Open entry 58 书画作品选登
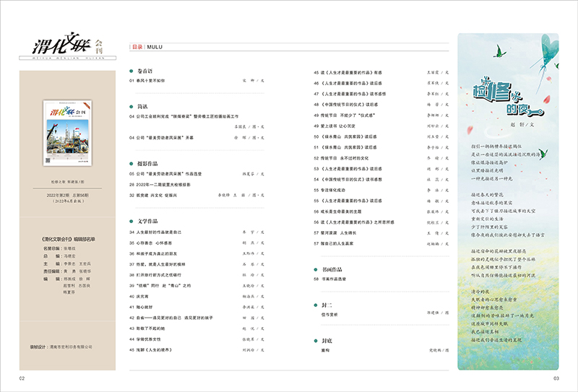578x392 pixels. pyautogui.click(x=334, y=279)
